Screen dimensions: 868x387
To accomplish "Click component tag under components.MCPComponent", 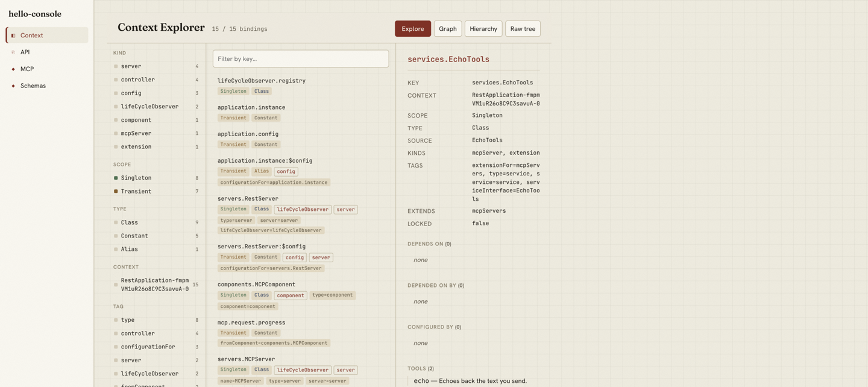I will (291, 295).
